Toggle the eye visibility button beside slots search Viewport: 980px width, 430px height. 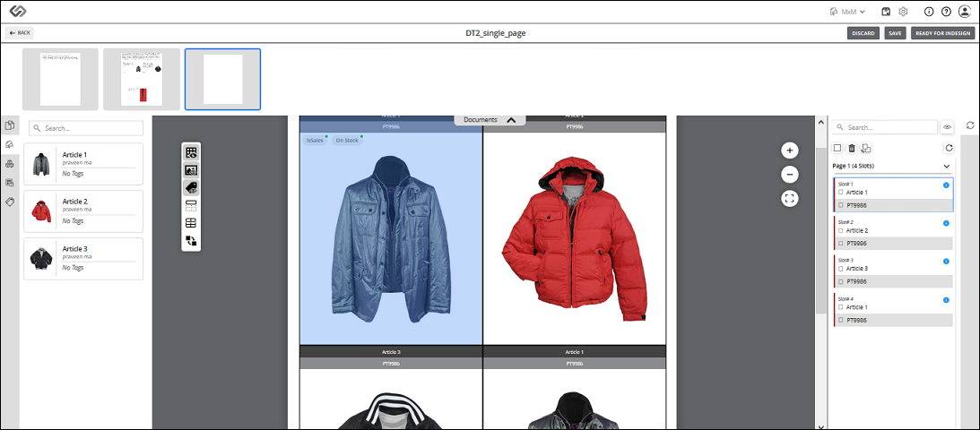pos(947,126)
